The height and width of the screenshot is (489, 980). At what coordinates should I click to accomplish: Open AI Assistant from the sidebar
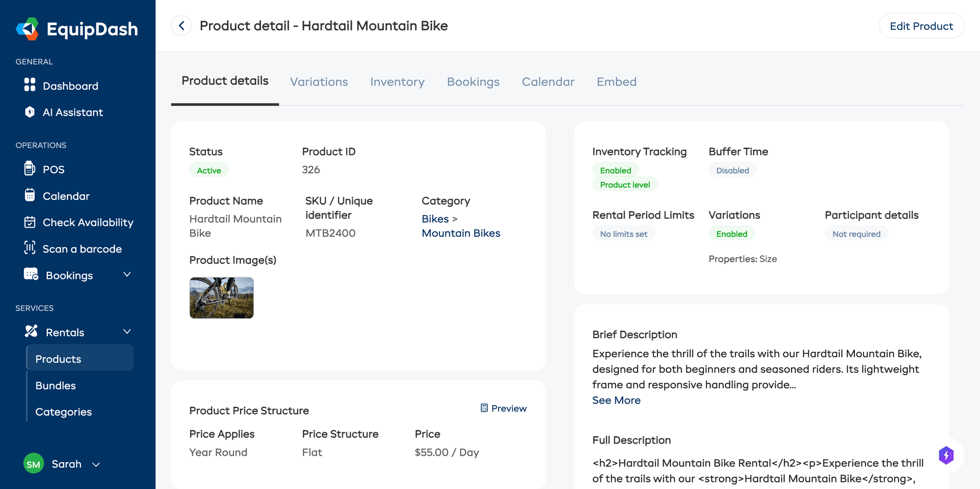point(73,112)
